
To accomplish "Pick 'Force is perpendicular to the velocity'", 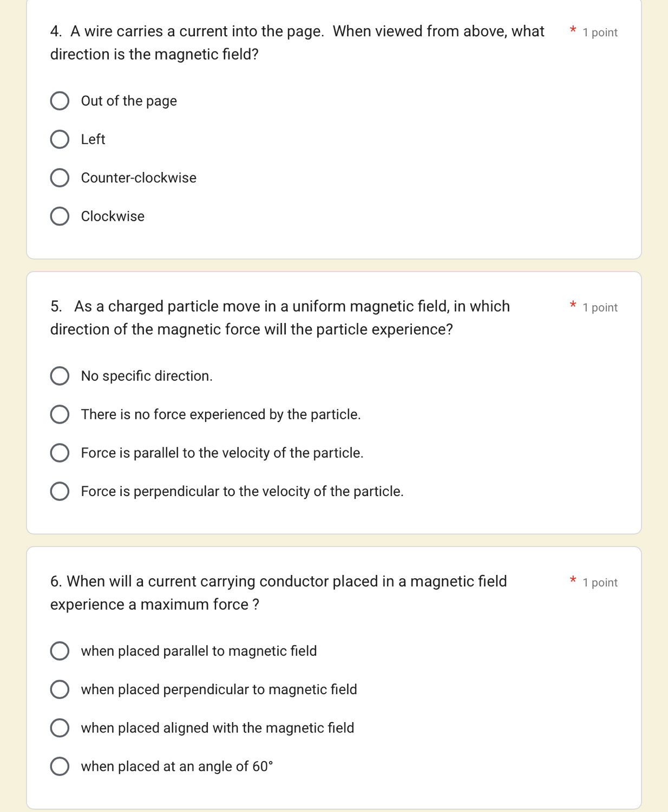I will click(x=60, y=491).
